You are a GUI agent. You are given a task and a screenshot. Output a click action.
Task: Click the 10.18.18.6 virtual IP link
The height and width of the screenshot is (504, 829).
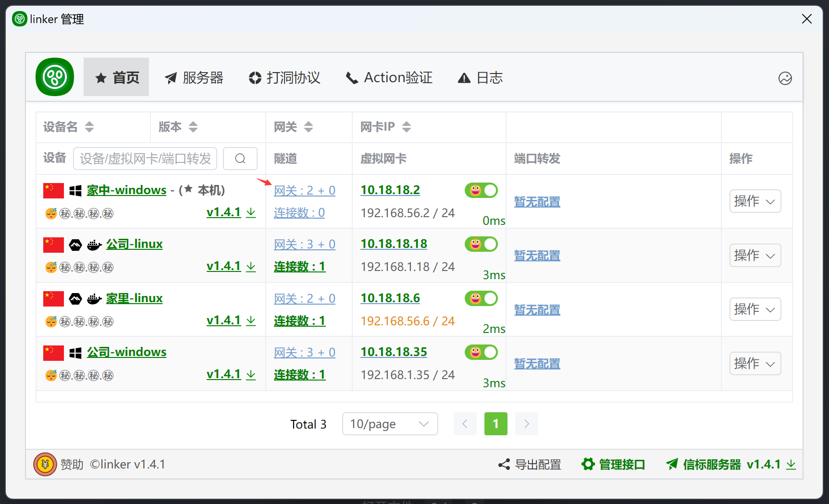(x=390, y=298)
